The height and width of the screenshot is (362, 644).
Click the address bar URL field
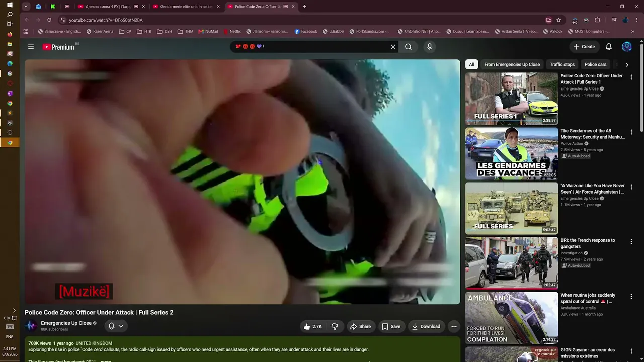pyautogui.click(x=302, y=20)
